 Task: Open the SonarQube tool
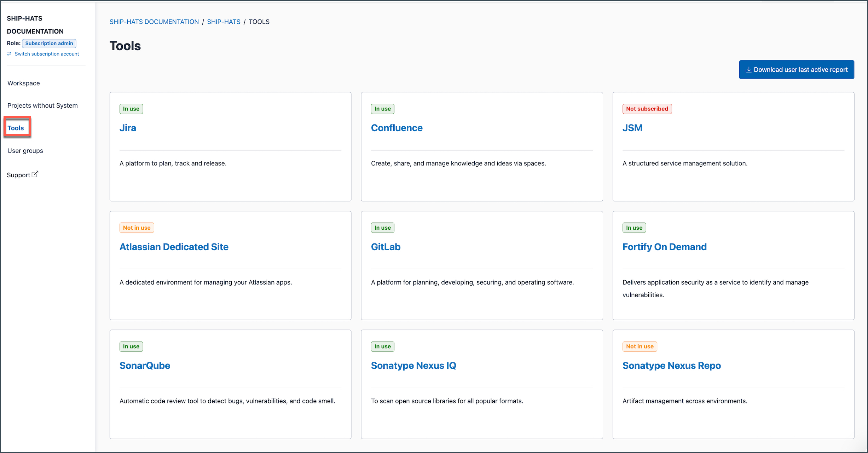click(145, 366)
